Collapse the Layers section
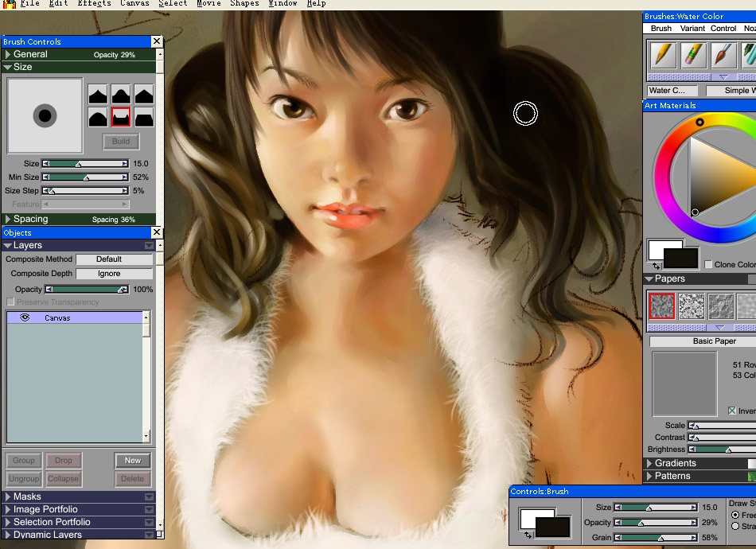 [8, 245]
